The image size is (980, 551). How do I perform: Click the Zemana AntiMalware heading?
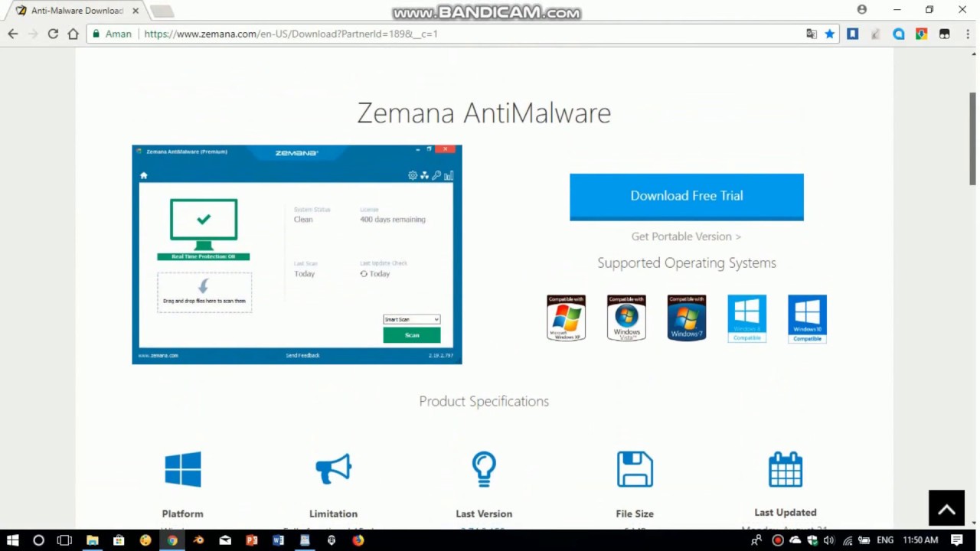point(484,113)
